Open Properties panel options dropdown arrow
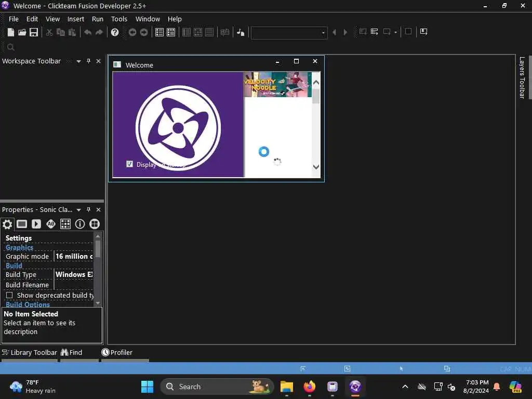Screen dimensions: 532x399 (79, 210)
